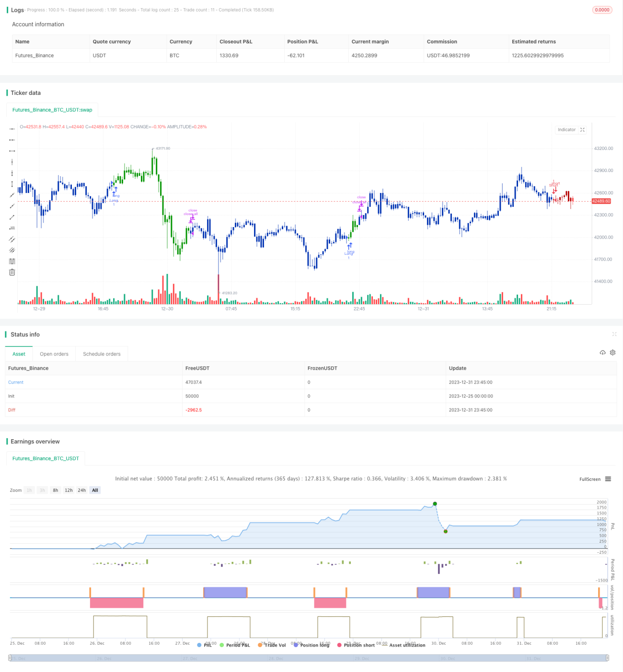Select the price line annotation tool
The width and height of the screenshot is (623, 672).
pyautogui.click(x=12, y=228)
